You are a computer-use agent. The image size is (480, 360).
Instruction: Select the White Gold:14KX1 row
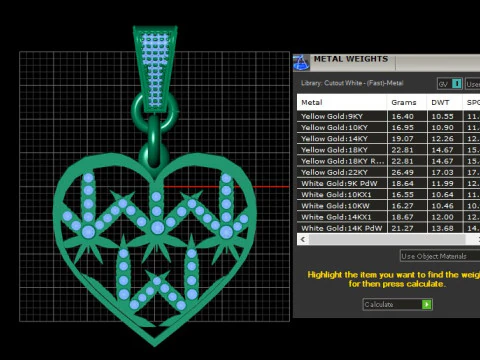click(x=388, y=217)
